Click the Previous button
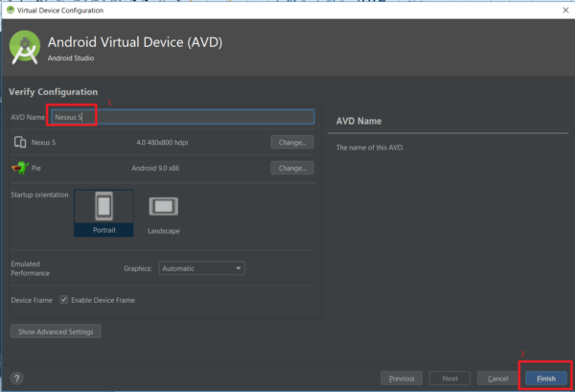This screenshot has width=575, height=392. (x=402, y=379)
